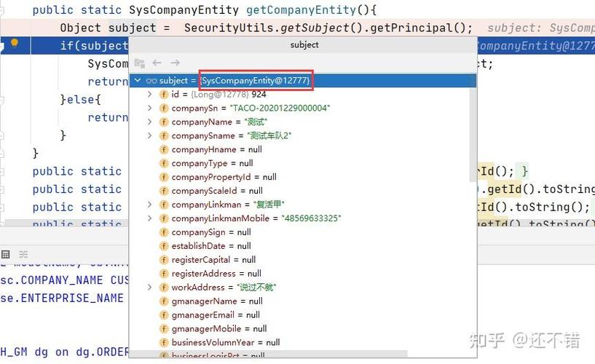Click the field icon next to companySn
The image size is (595, 364).
[x=164, y=108]
